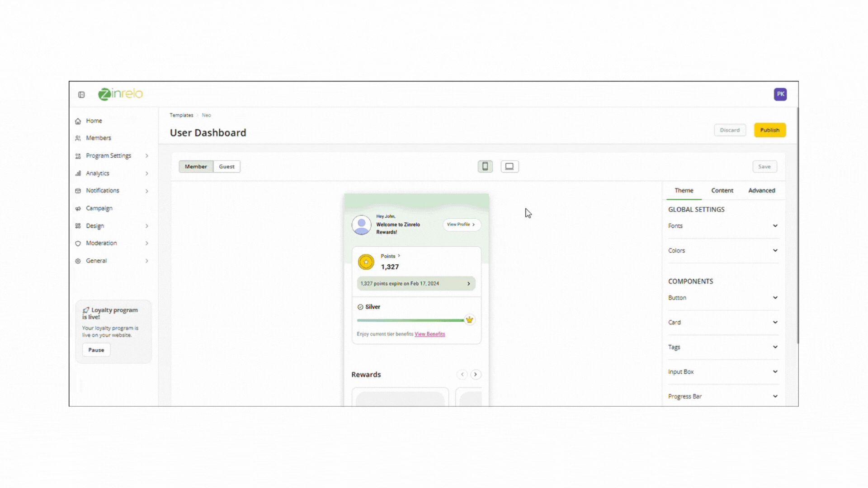Image resolution: width=868 pixels, height=488 pixels.
Task: Switch to desktop preview icon
Action: [509, 166]
